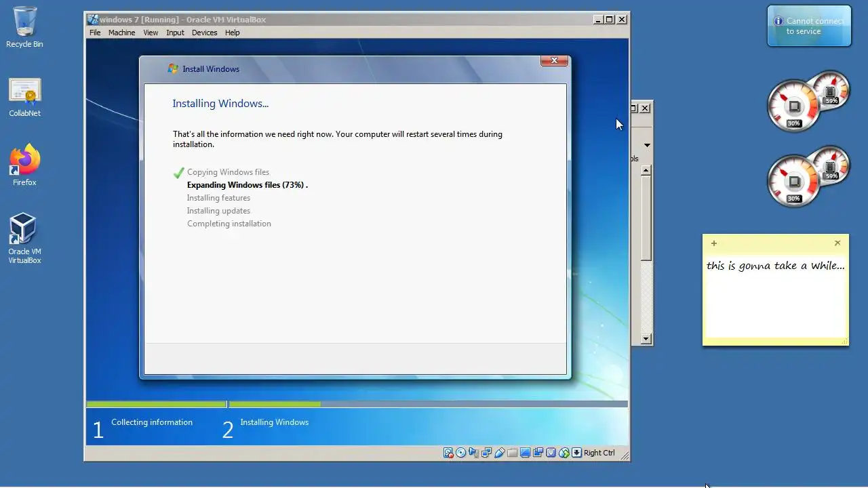Click the installation progress bar in the VM
Screen dimensions: 868x488
[x=357, y=404]
